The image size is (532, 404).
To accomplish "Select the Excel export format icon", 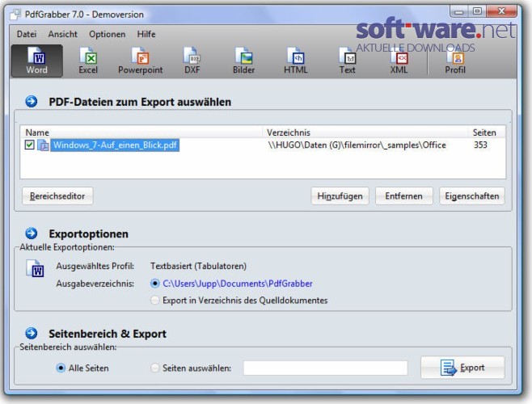I will click(x=88, y=61).
